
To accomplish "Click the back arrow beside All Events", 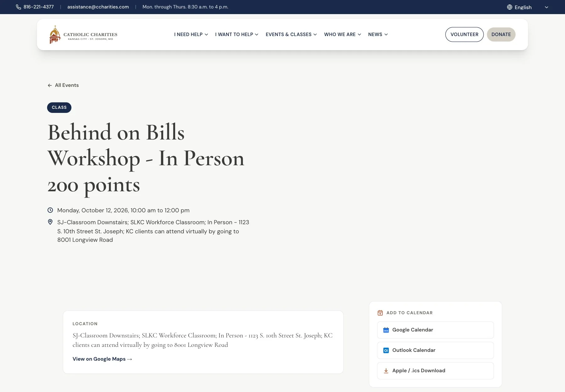I will [x=50, y=85].
